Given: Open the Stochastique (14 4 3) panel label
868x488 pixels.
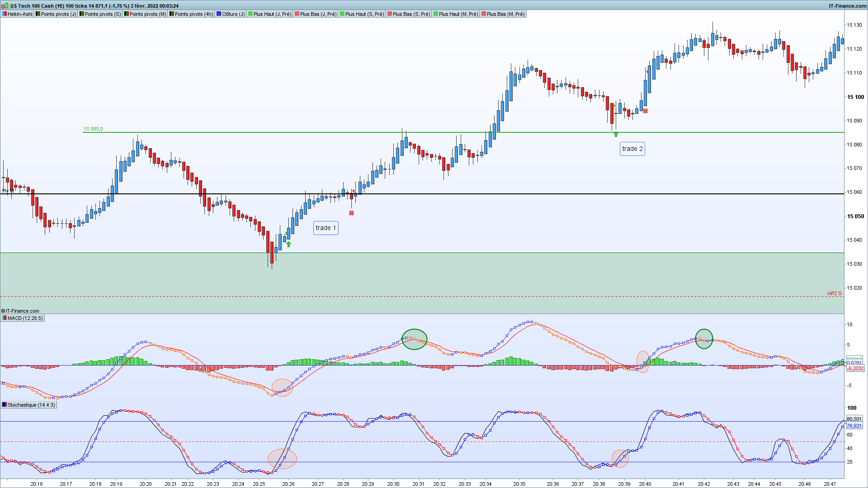Looking at the screenshot, I should click(31, 405).
